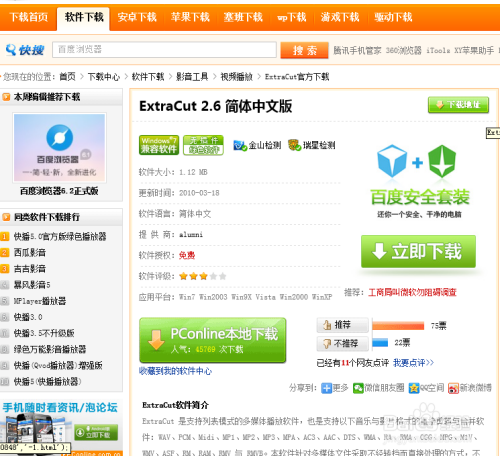The image size is (500, 456).
Task: Click the 同类软件下载排行 header icon
Action: pyautogui.click(x=6, y=217)
